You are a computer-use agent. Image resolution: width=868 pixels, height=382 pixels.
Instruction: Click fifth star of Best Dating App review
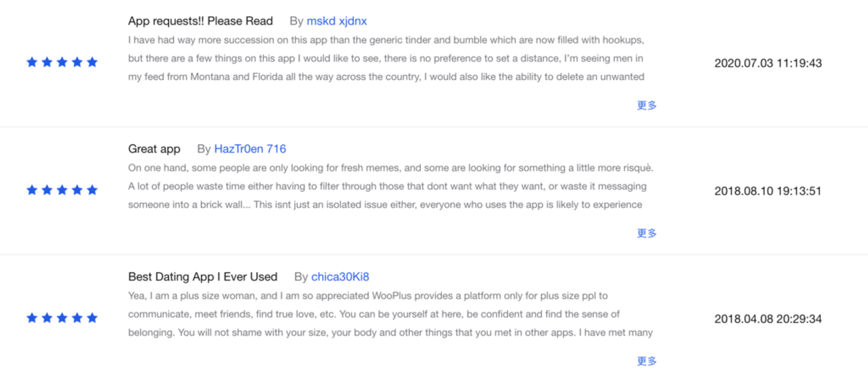click(92, 318)
